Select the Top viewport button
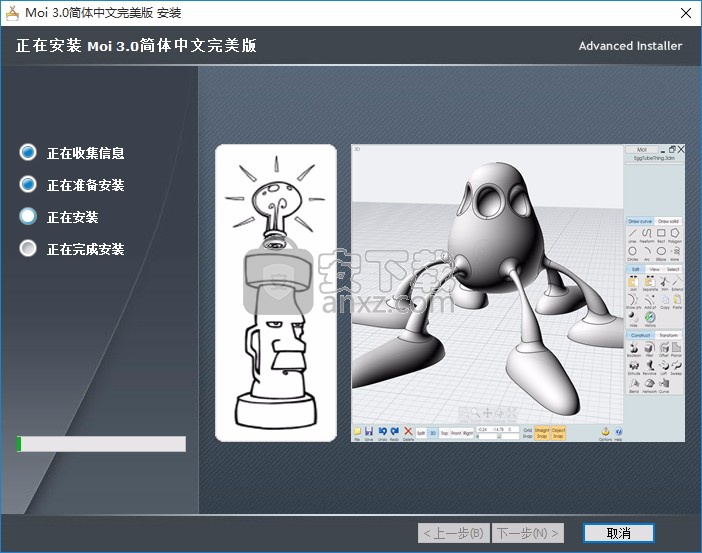 coord(445,433)
